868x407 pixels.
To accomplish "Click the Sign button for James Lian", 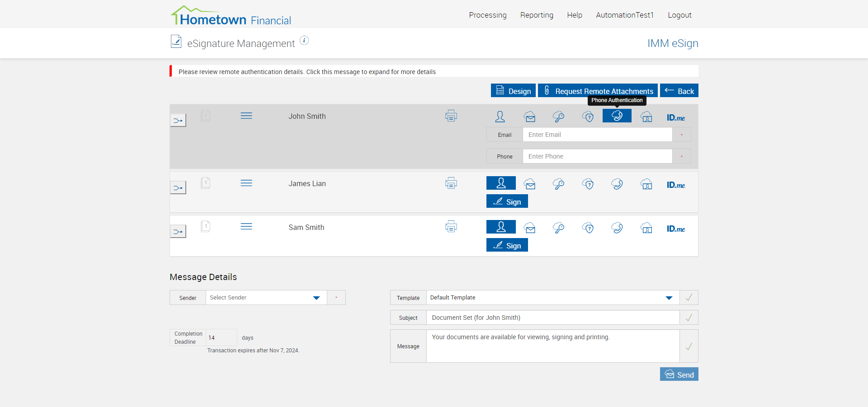I will coord(507,201).
